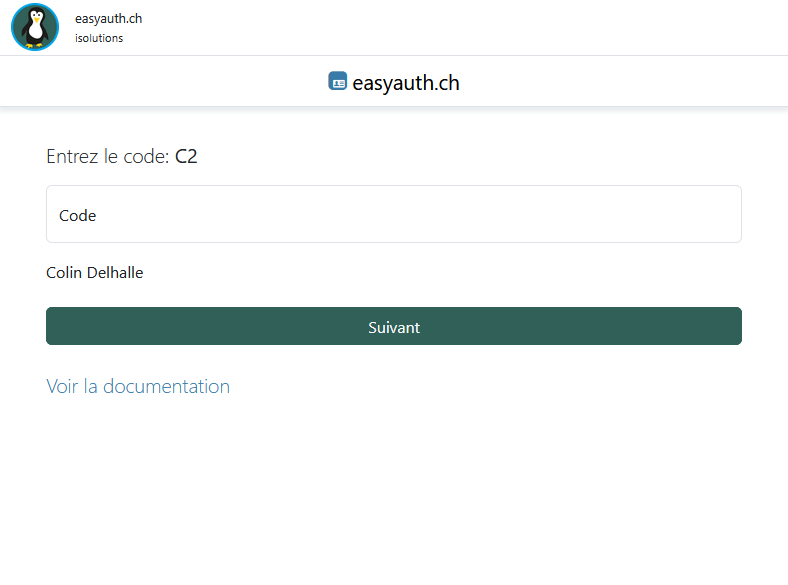Click the word documentation in the link
The width and height of the screenshot is (788, 585).
tap(166, 386)
